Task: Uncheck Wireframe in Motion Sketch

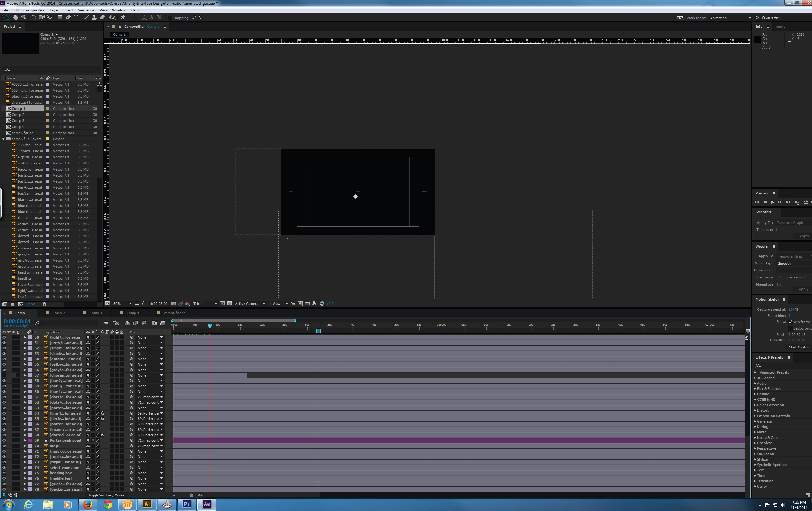Action: pos(790,322)
